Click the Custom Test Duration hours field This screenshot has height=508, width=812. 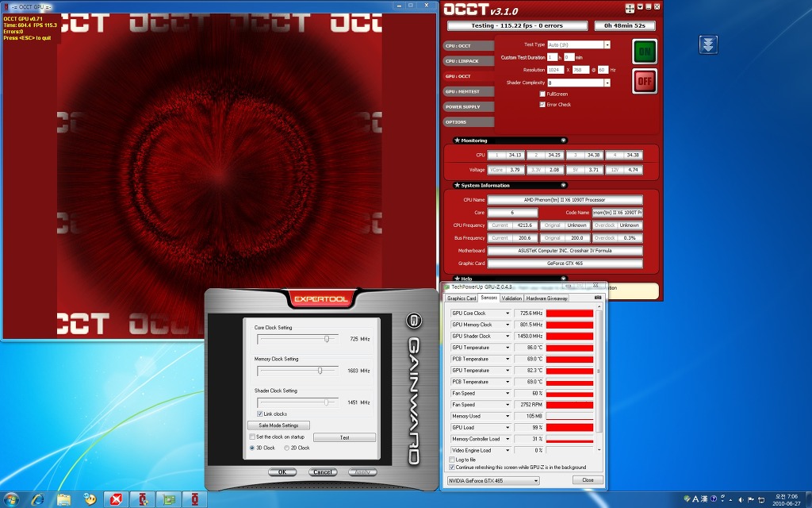(552, 57)
